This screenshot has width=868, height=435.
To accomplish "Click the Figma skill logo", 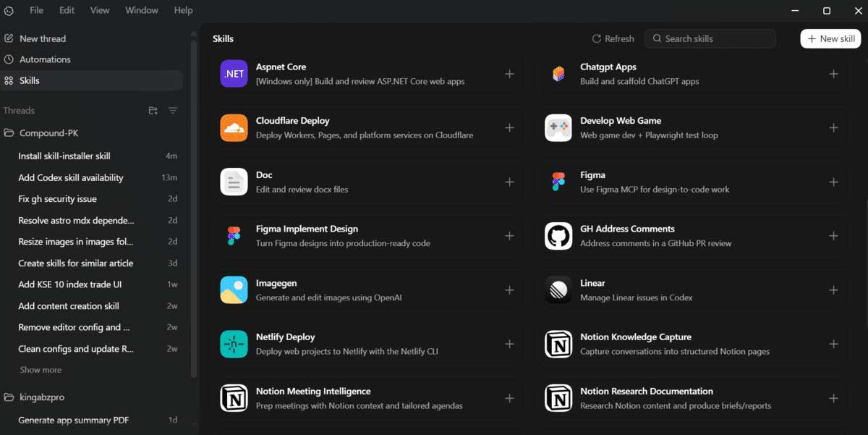I will 558,182.
